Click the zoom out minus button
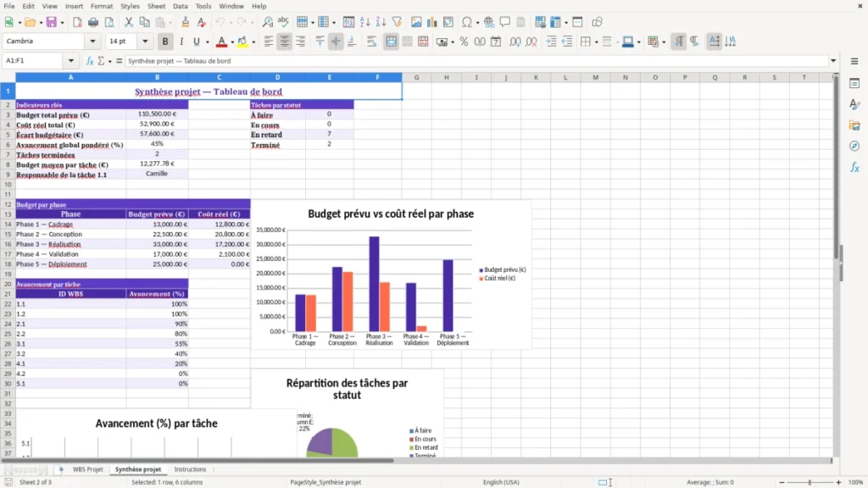This screenshot has height=488, width=868. (782, 482)
